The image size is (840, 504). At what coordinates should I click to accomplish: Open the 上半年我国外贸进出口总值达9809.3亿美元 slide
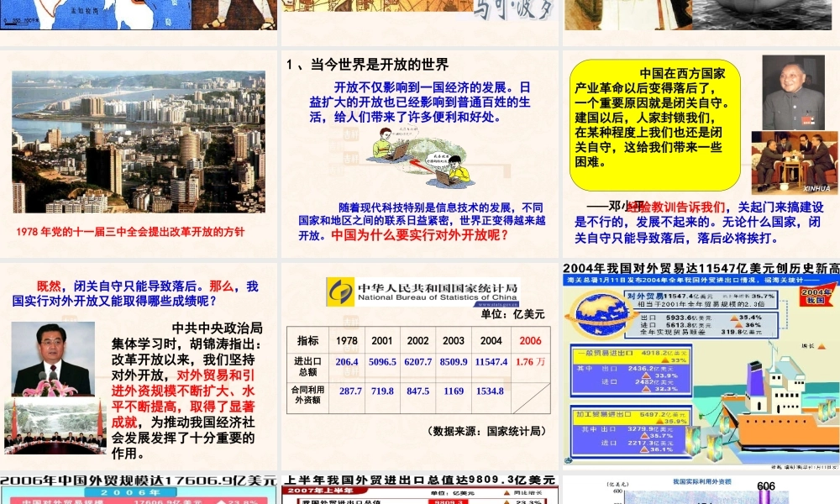click(x=419, y=490)
